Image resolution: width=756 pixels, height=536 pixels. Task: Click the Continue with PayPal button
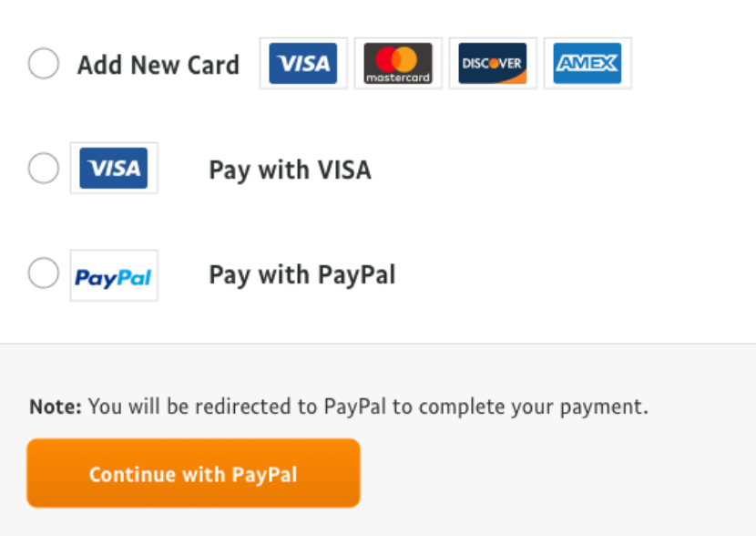pos(193,473)
